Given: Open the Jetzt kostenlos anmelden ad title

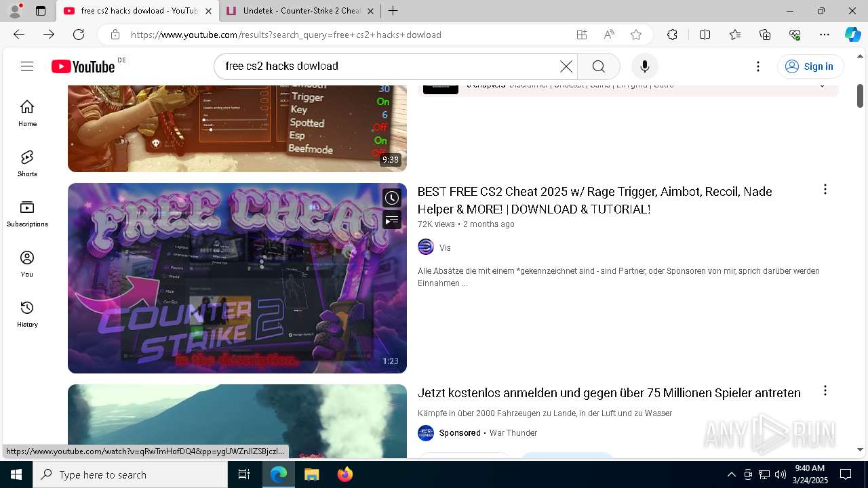Looking at the screenshot, I should tap(609, 393).
